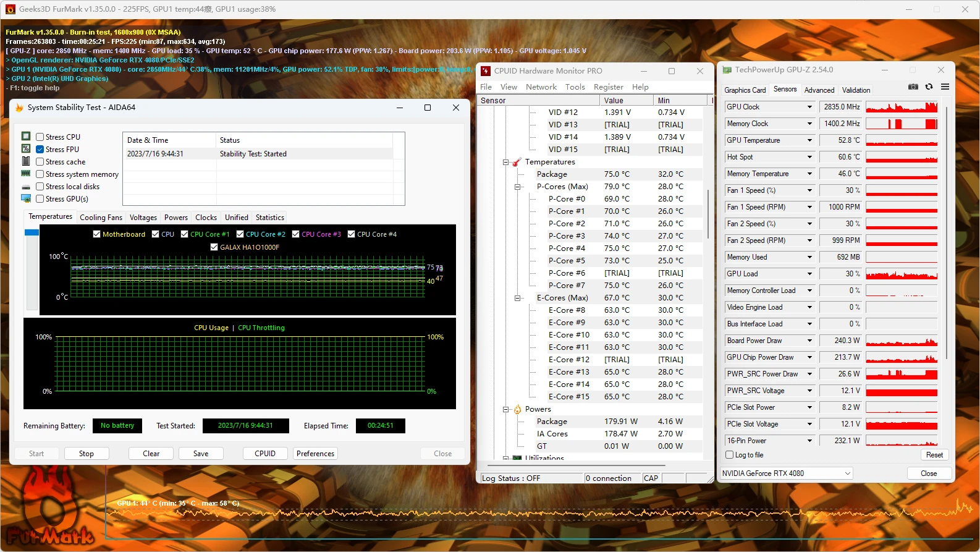Click the Temperatures thermometer icon in HWMonitor
Image resolution: width=980 pixels, height=552 pixels.
coord(517,162)
